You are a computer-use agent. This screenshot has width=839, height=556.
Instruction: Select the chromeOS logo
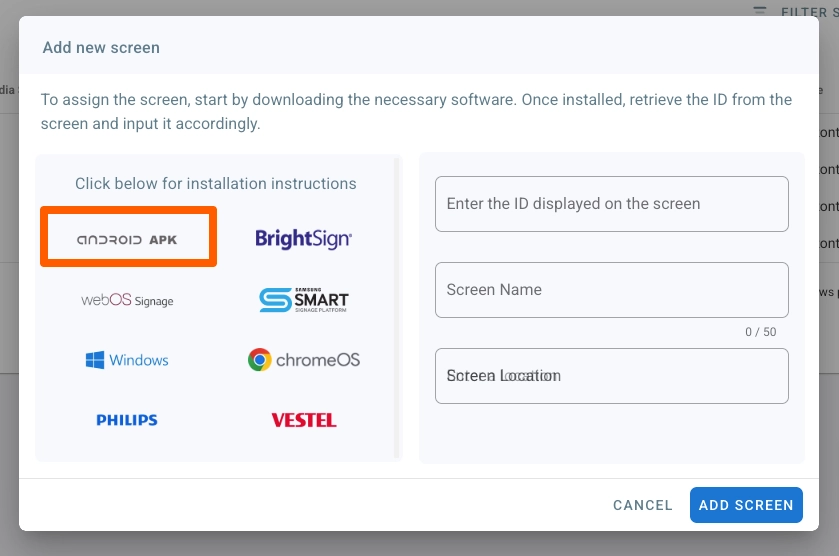pyautogui.click(x=303, y=360)
